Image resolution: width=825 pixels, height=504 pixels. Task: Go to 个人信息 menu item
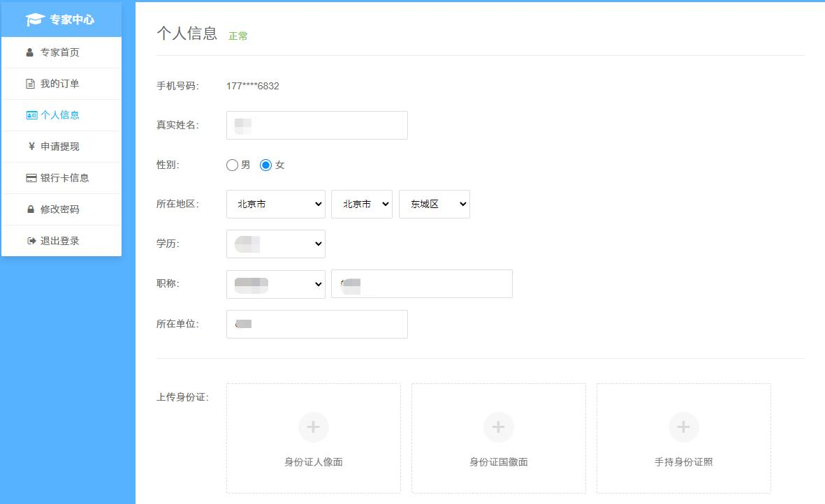[x=61, y=115]
